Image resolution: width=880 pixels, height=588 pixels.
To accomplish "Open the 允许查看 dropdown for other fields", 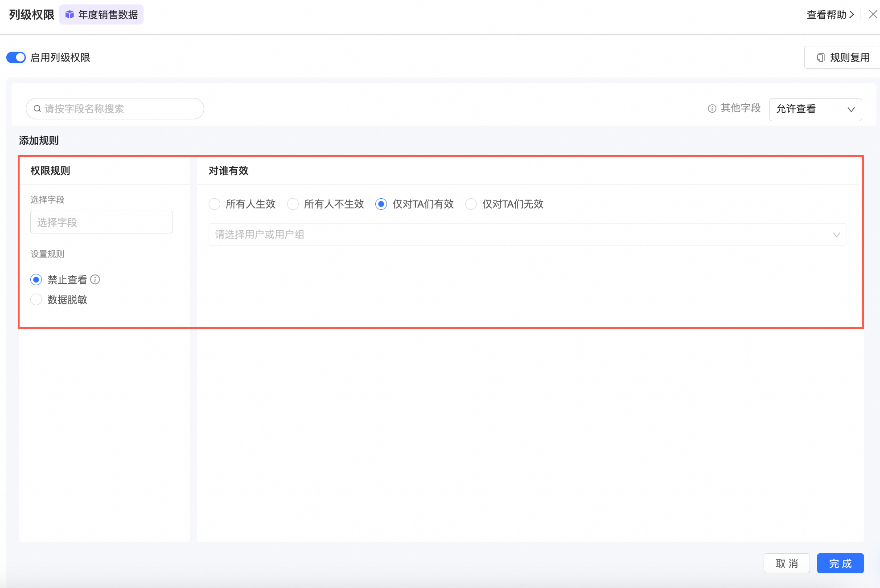I will point(815,110).
